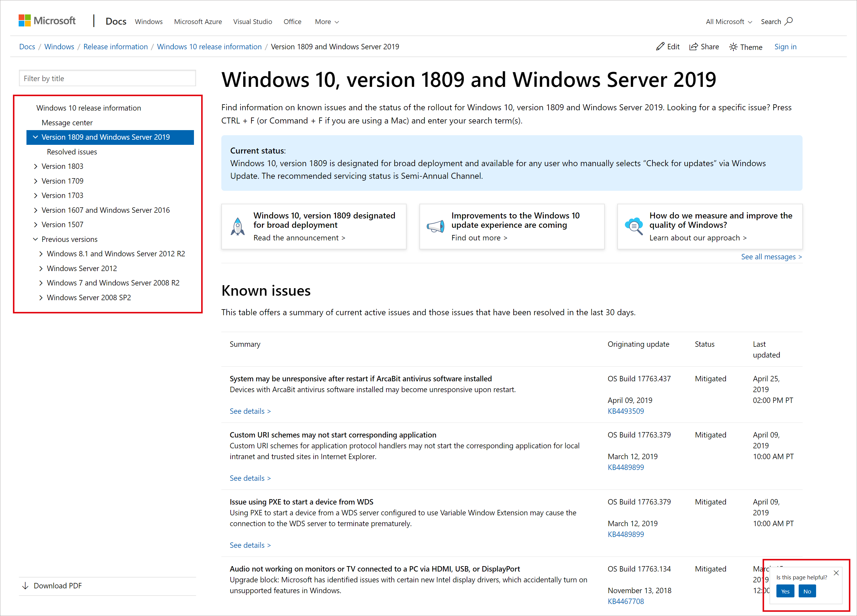This screenshot has height=616, width=857.
Task: Click the Edit pencil icon
Action: point(660,46)
